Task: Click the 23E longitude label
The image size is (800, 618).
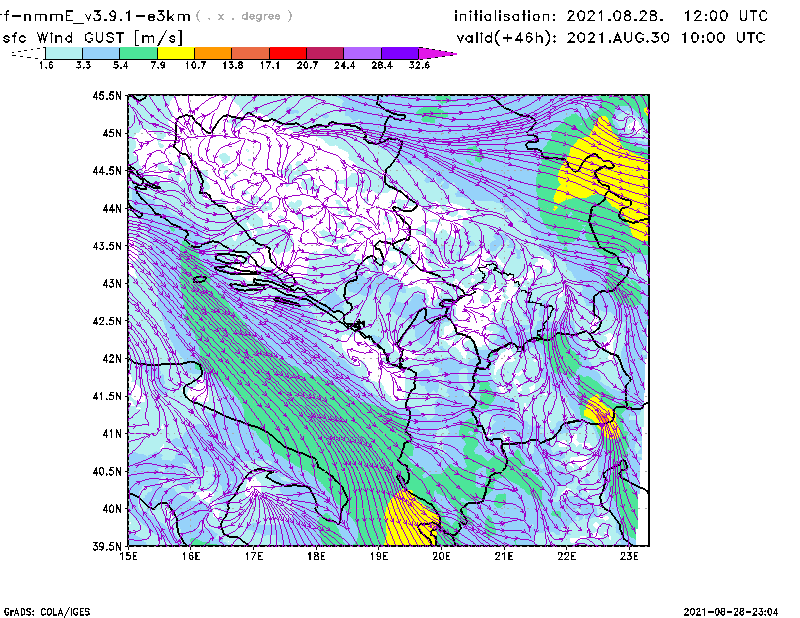Action: click(x=629, y=556)
